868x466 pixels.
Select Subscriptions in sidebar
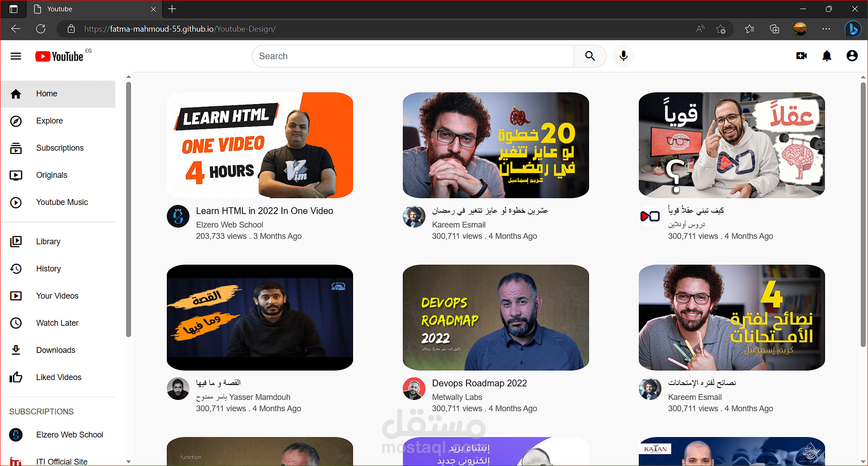(58, 148)
